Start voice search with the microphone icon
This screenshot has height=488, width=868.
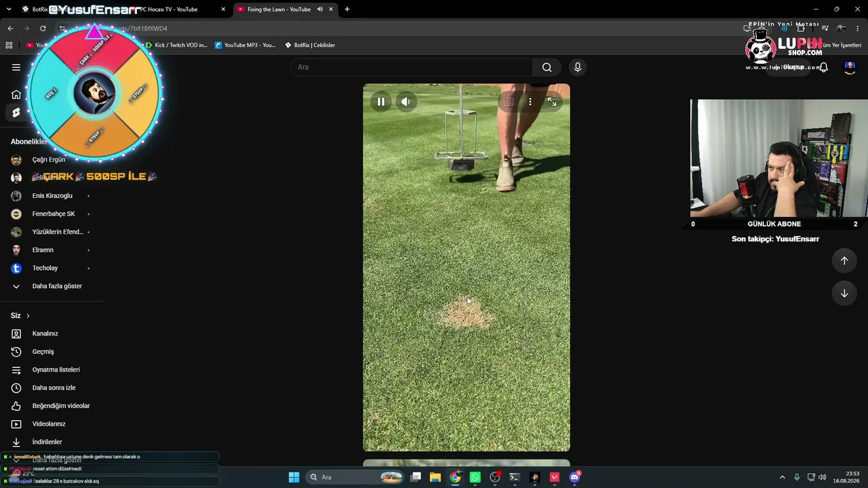(x=578, y=67)
